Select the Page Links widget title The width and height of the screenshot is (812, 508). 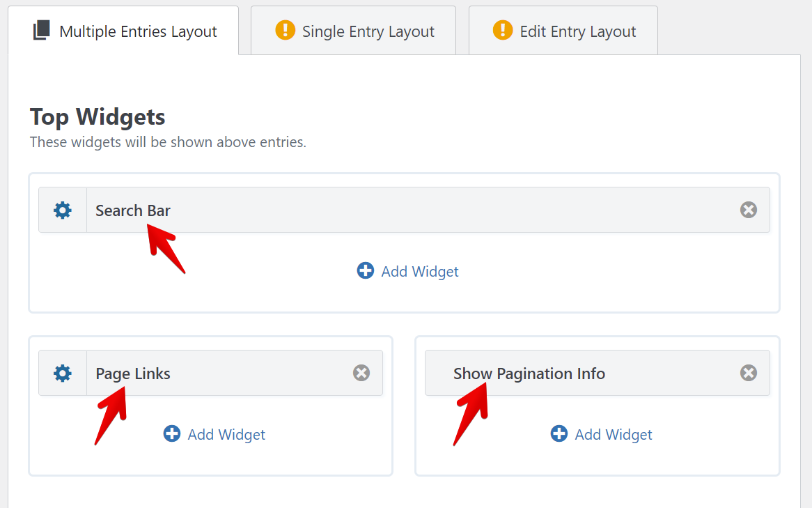point(133,374)
